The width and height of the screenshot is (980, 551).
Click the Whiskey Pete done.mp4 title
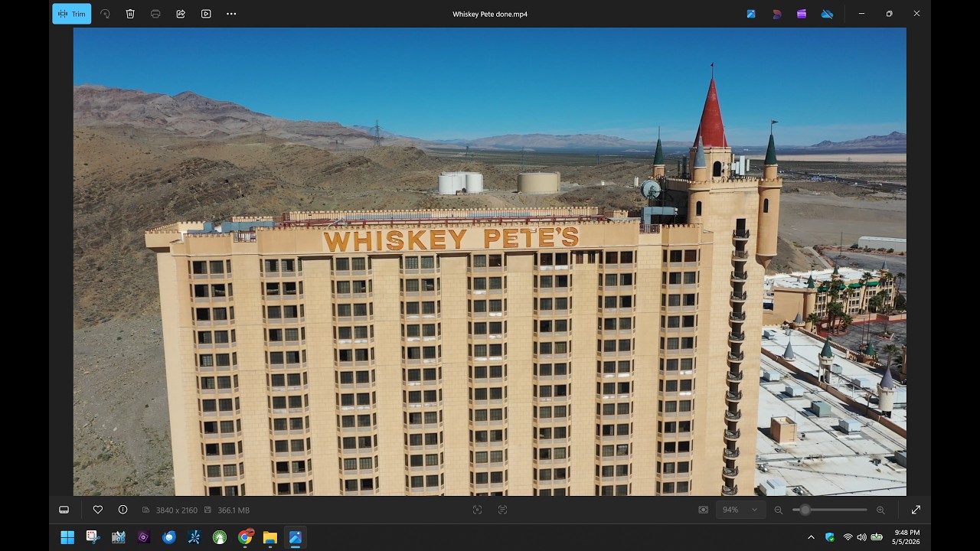click(x=490, y=14)
